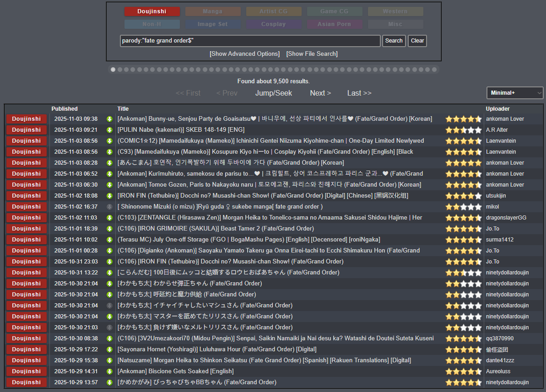This screenshot has width=546, height=392.
Task: Open the "Beast Tamer 2" gallery title
Action: click(216, 229)
